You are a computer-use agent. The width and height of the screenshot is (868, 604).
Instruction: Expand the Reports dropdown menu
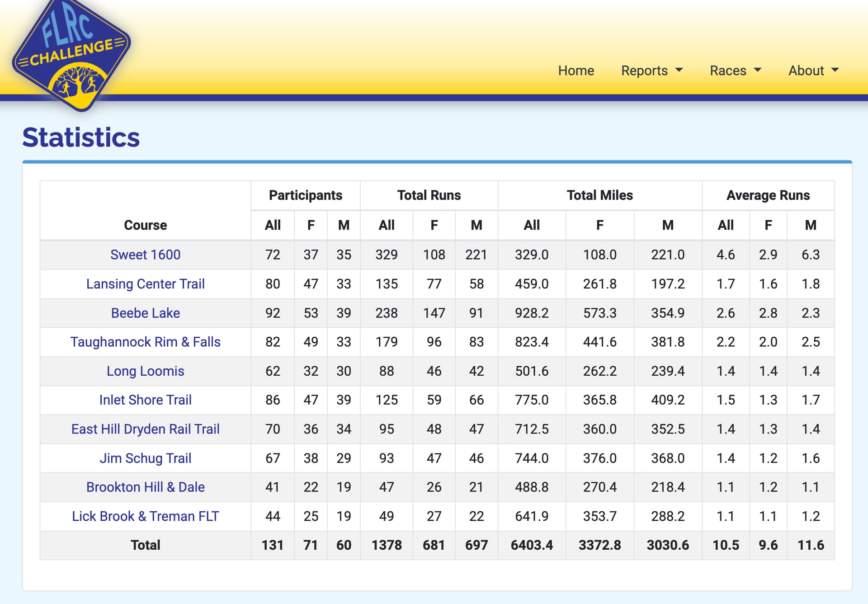(651, 71)
